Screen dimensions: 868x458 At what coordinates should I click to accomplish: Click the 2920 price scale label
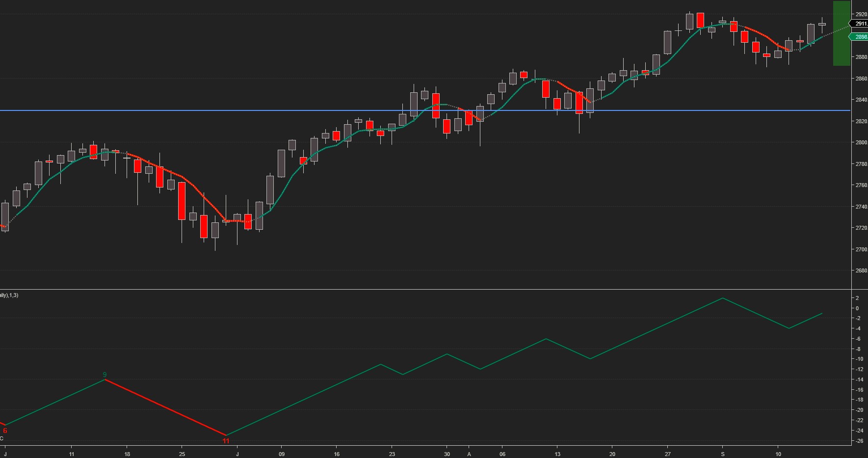click(861, 14)
